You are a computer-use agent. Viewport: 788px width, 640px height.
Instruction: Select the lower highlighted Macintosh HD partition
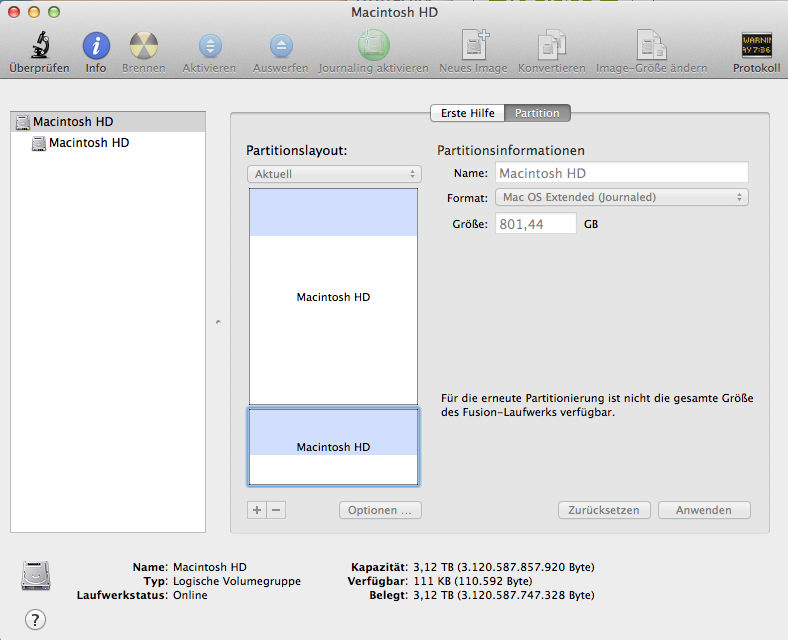[333, 447]
